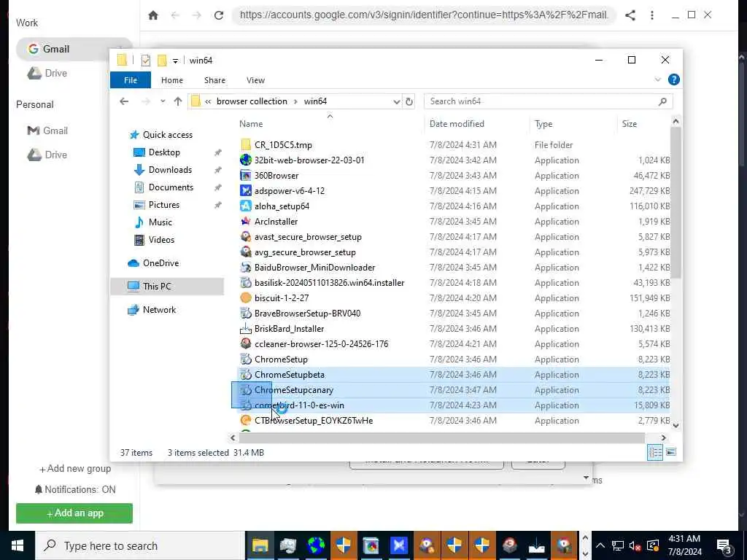Select the BriskBard_Installer icon
Viewport: 747px width, 560px height.
tap(245, 329)
